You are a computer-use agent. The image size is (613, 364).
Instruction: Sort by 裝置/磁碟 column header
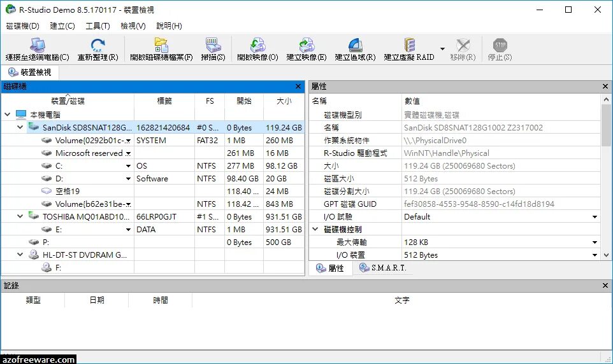click(x=68, y=101)
